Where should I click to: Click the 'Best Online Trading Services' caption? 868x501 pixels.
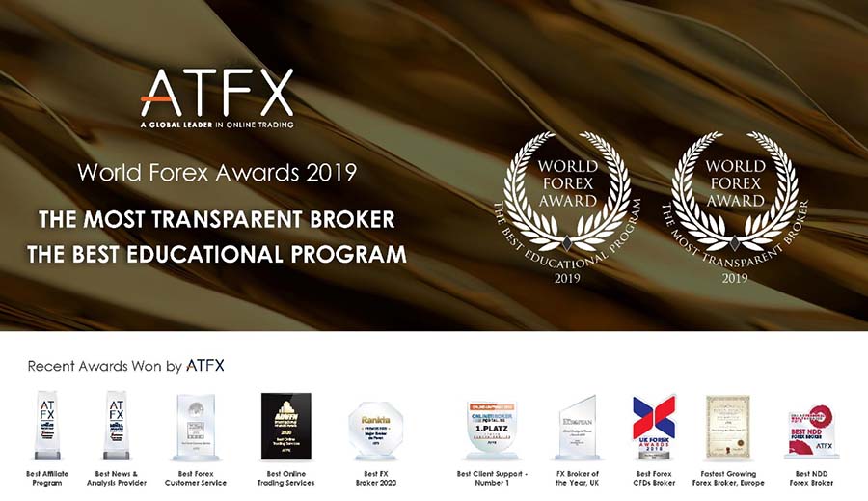pyautogui.click(x=286, y=478)
